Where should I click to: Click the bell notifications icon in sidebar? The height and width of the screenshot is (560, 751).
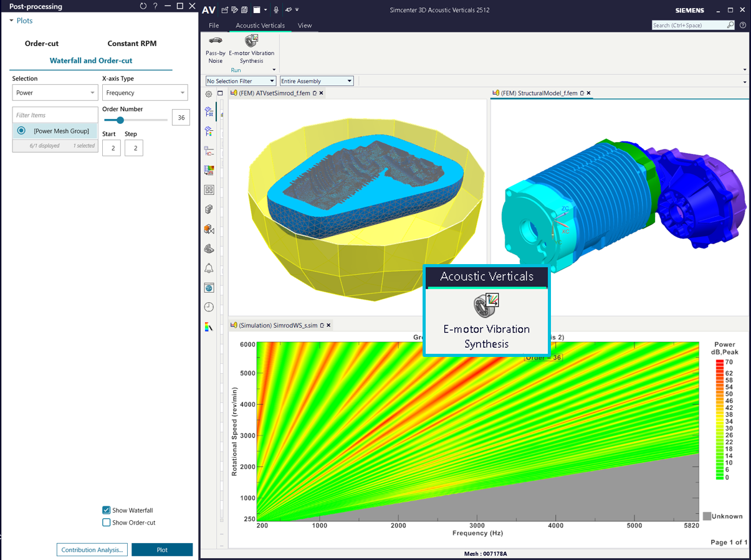coord(209,268)
